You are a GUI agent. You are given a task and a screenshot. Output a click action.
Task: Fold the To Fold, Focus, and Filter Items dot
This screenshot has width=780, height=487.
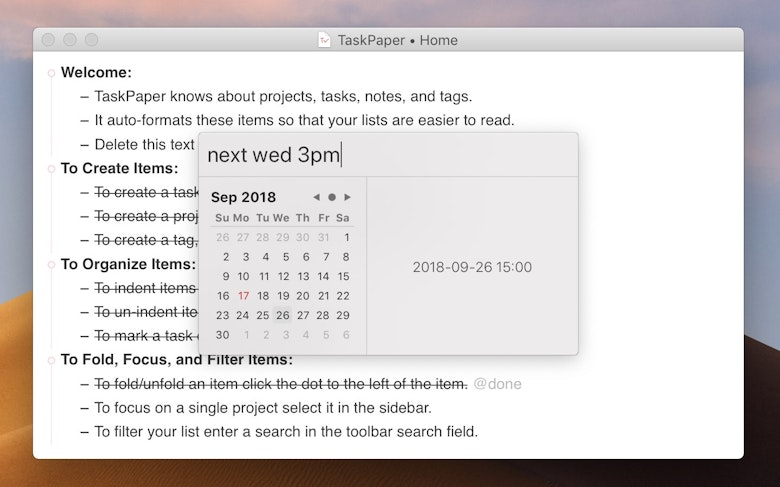(x=51, y=360)
